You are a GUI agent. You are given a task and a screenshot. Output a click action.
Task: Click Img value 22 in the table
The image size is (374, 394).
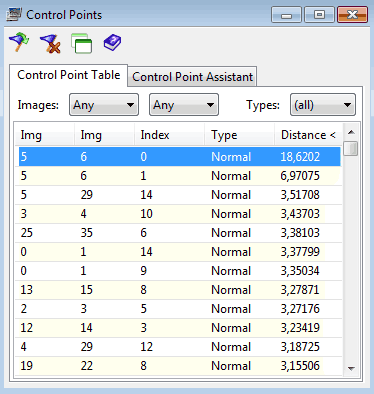point(87,366)
